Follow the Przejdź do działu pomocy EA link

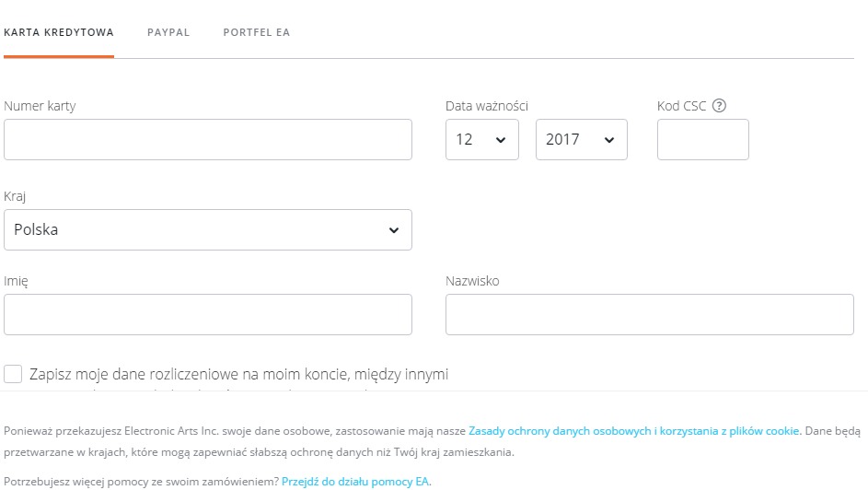(356, 481)
